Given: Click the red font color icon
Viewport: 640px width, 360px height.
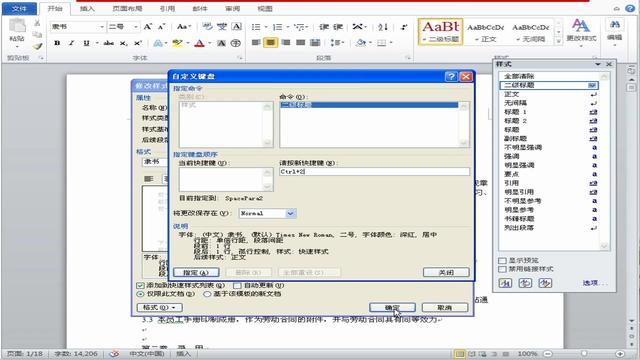Looking at the screenshot, I should (x=199, y=43).
